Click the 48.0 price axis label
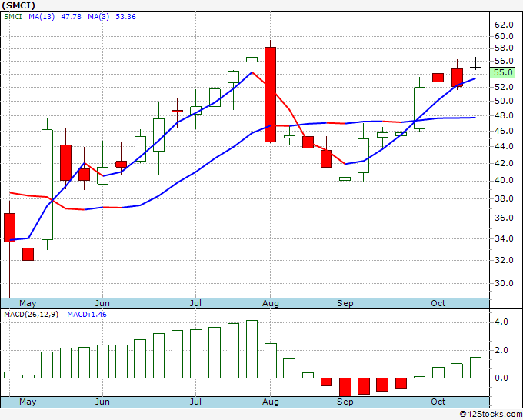The height and width of the screenshot is (420, 523). tap(504, 115)
